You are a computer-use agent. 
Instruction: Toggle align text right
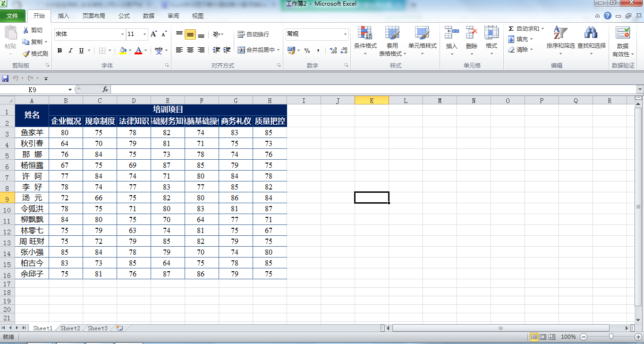pos(201,50)
